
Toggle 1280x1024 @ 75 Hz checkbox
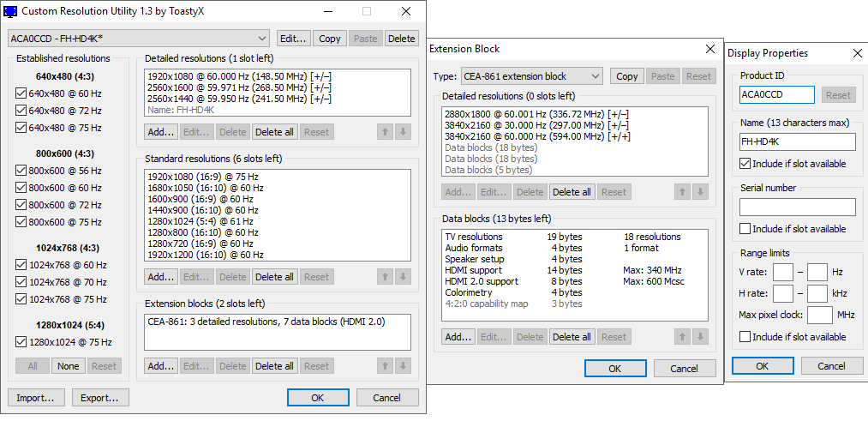[21, 342]
